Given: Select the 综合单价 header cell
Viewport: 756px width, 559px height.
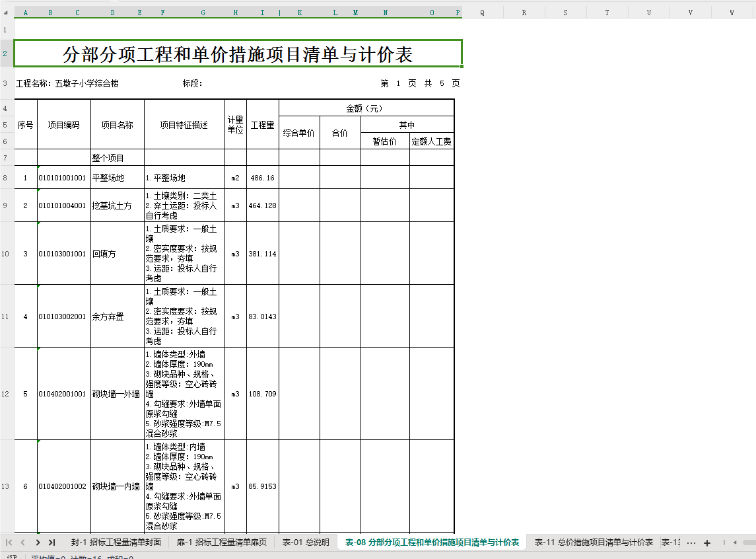Looking at the screenshot, I should click(299, 133).
